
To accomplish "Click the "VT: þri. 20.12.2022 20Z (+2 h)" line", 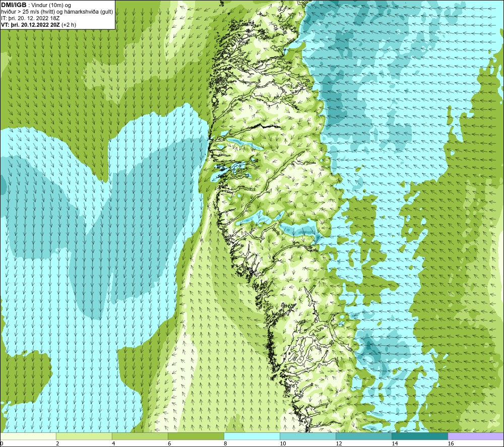I will pos(39,25).
